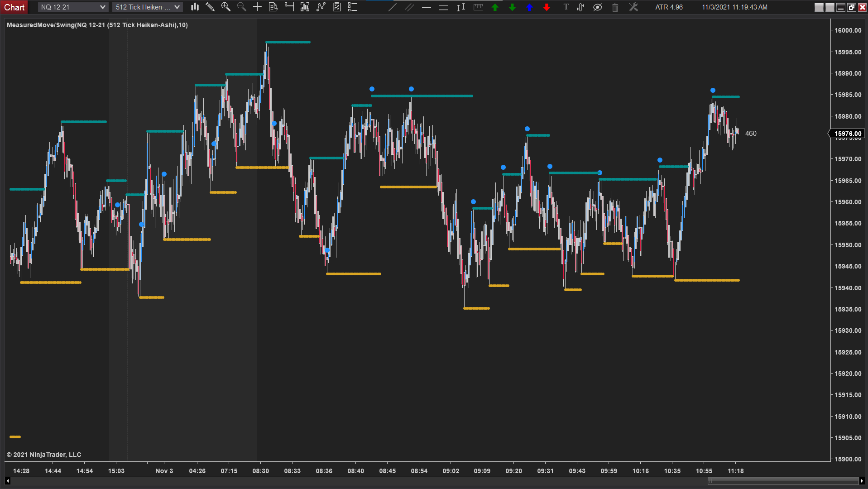Click the 15995.00 price axis label
This screenshot has width=868, height=489.
coord(848,52)
